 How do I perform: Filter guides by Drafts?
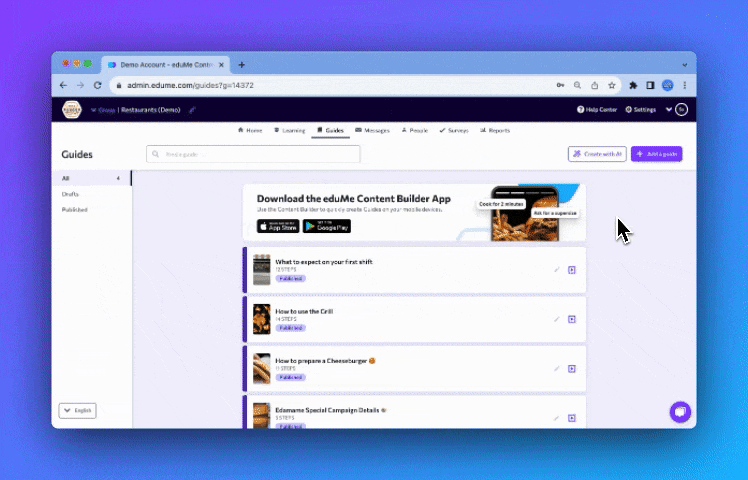70,194
